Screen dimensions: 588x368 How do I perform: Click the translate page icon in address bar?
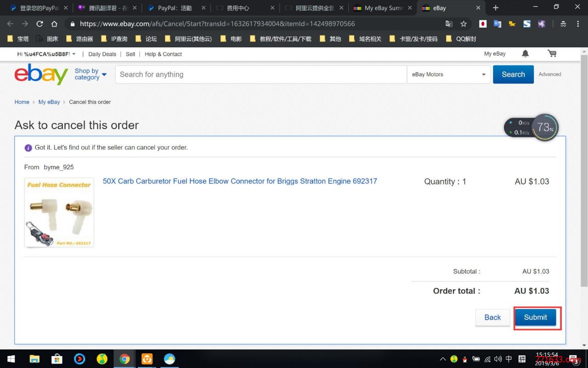(449, 24)
